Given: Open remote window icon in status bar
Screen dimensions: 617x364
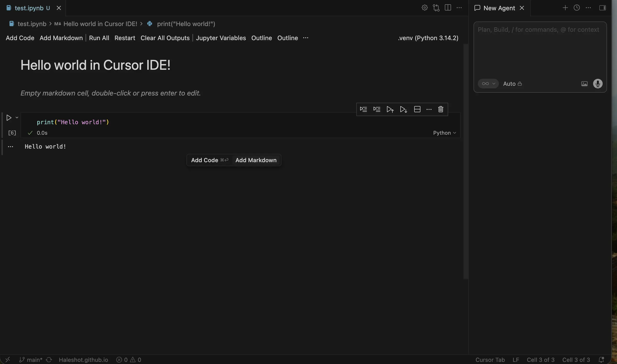Looking at the screenshot, I should [x=8, y=360].
